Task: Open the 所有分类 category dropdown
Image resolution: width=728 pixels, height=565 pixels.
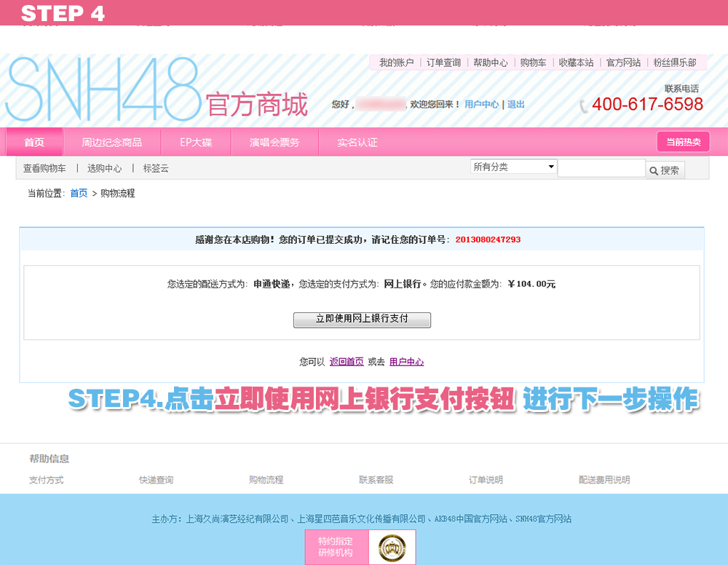Action: click(513, 167)
